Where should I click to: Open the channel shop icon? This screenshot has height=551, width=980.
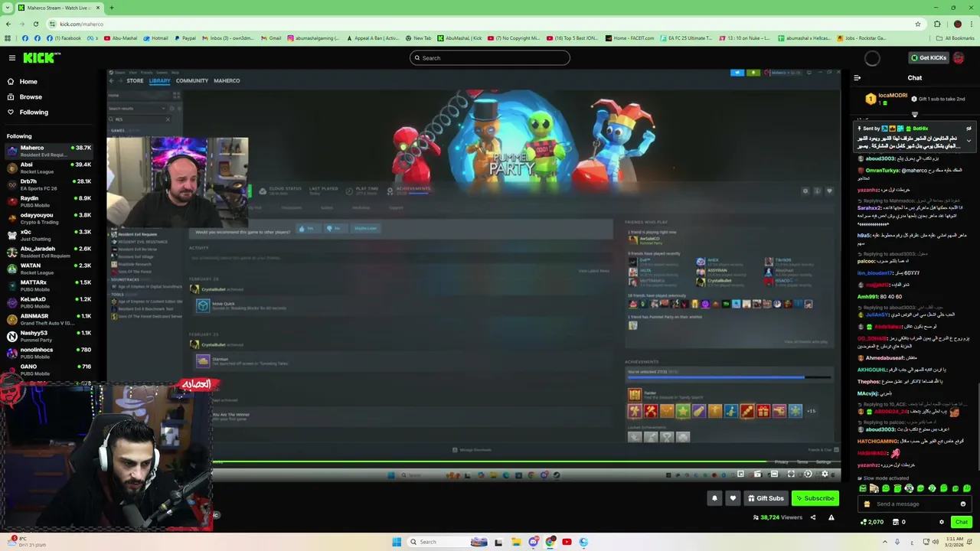click(x=896, y=522)
